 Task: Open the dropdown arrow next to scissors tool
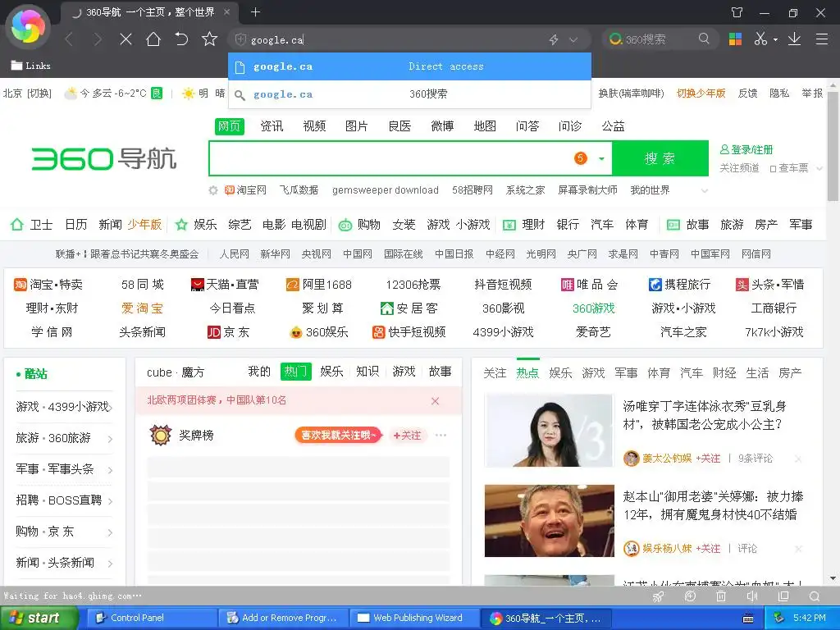[x=775, y=39]
